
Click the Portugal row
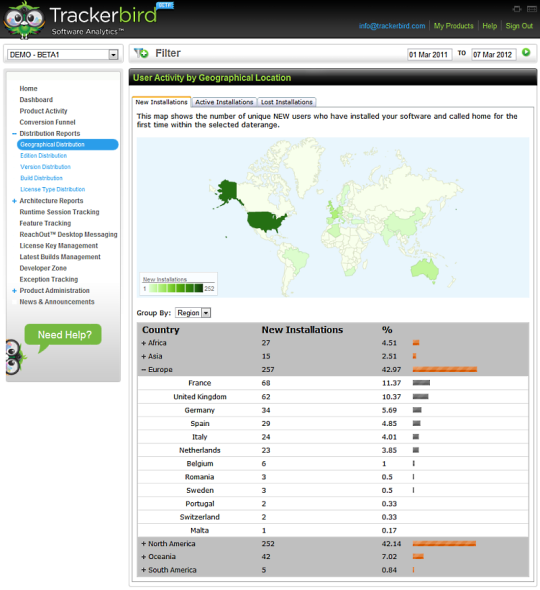tap(333, 504)
